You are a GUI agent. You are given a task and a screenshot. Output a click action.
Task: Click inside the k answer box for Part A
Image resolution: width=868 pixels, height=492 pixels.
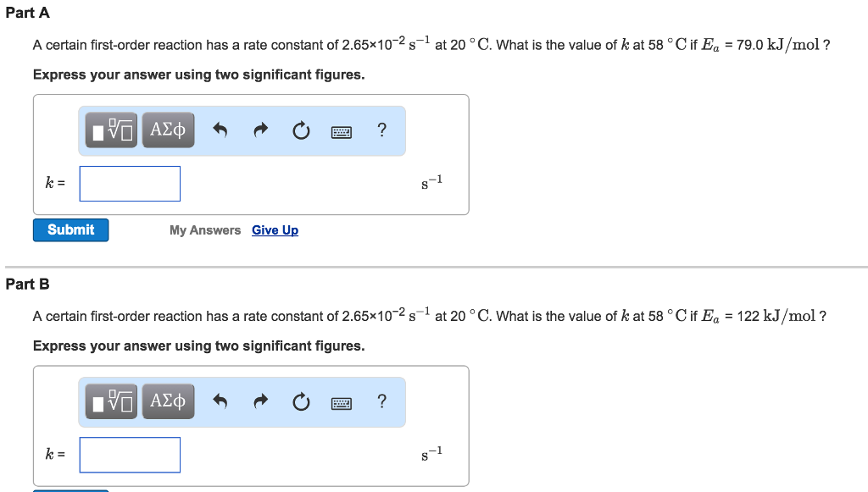click(129, 183)
